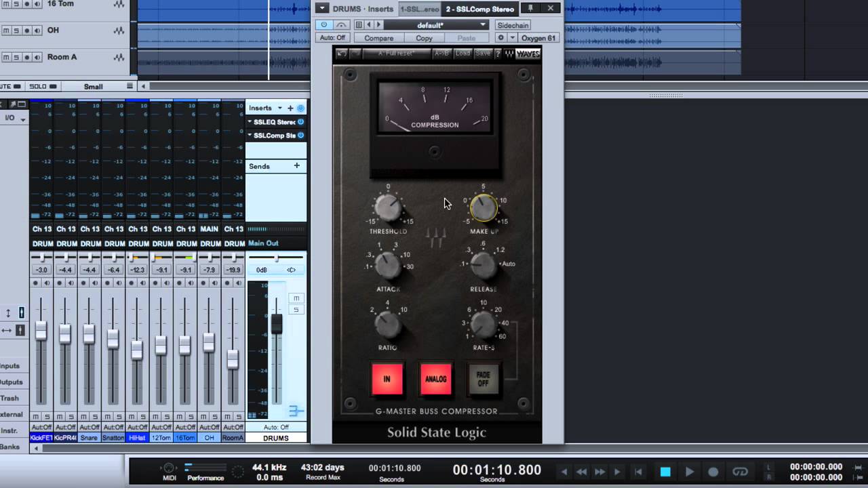Select the Oxygen 61 control device
Screen dimensions: 868x488
538,38
